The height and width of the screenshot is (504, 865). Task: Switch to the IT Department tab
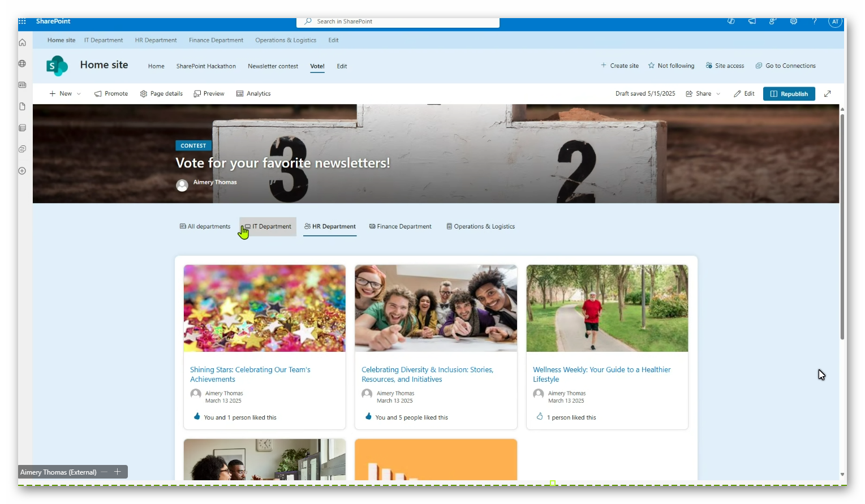[268, 226]
